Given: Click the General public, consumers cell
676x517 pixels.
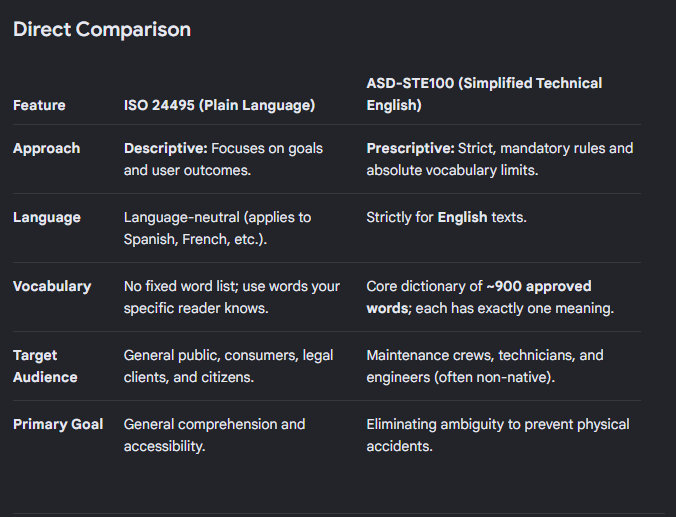Looking at the screenshot, I should (228, 366).
